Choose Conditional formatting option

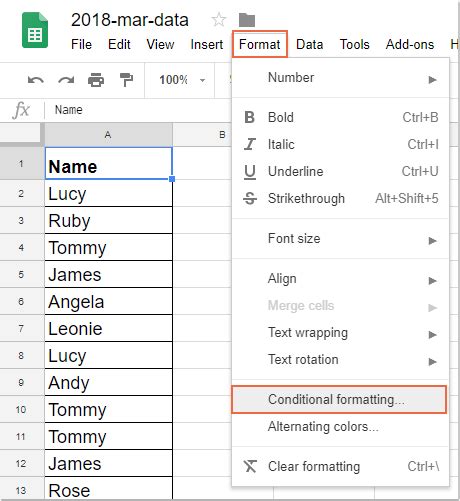click(x=339, y=399)
